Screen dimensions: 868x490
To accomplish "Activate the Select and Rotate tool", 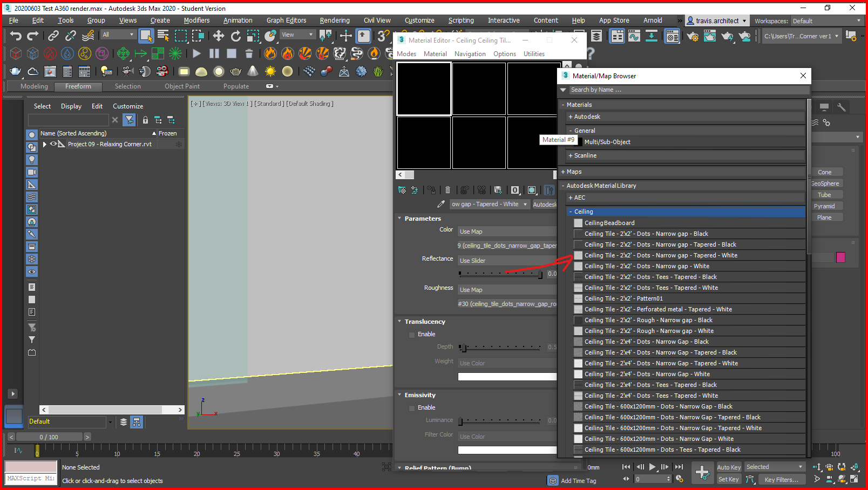I will 236,36.
